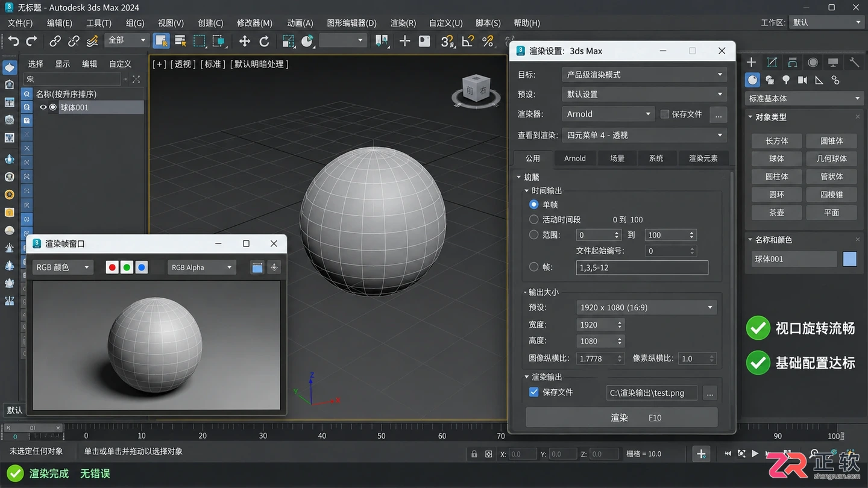Open the Display panel monitor icon
Image resolution: width=868 pixels, height=488 pixels.
pyautogui.click(x=833, y=62)
